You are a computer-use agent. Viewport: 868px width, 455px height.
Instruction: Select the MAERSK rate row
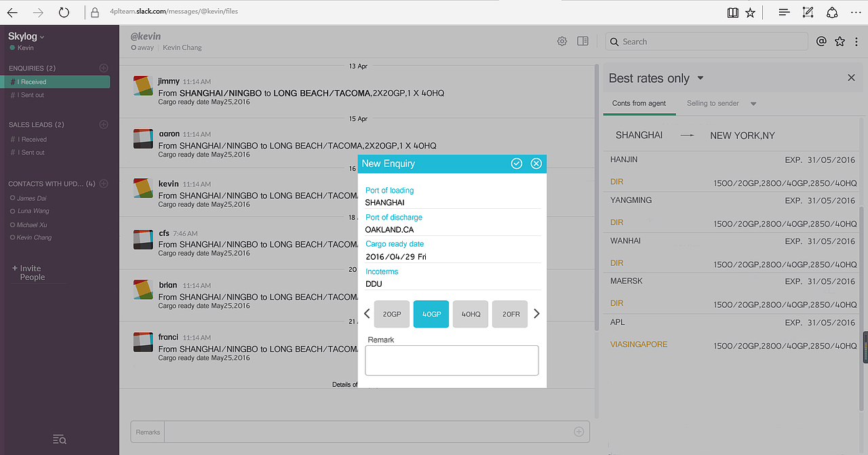pos(732,292)
